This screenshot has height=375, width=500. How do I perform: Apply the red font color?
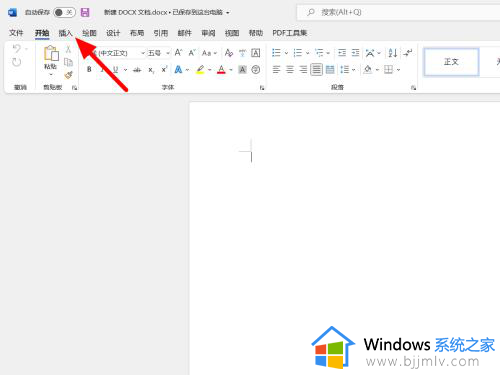[221, 70]
